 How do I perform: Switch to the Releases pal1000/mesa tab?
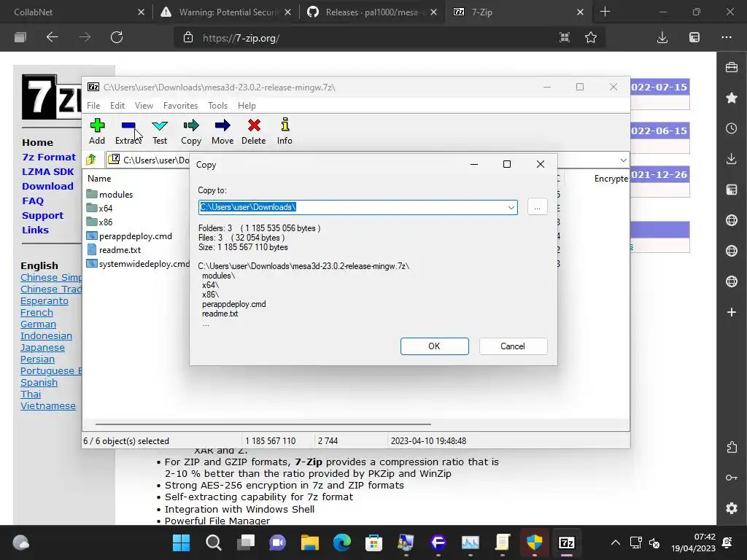point(373,12)
